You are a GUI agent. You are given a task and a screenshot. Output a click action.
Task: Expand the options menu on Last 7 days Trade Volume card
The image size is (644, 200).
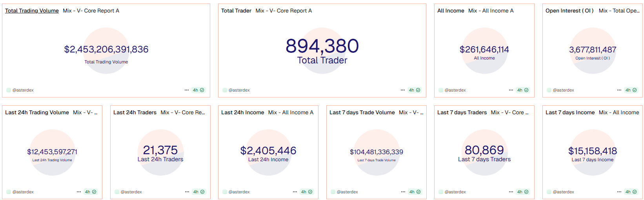(x=403, y=192)
